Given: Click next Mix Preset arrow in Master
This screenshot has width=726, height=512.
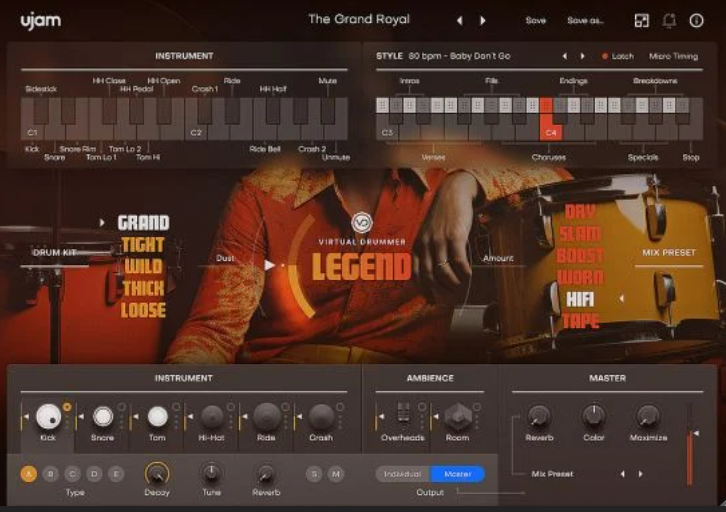Looking at the screenshot, I should point(640,474).
